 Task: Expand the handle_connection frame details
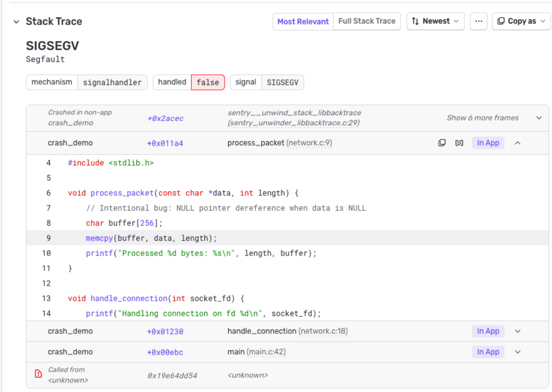coord(518,331)
